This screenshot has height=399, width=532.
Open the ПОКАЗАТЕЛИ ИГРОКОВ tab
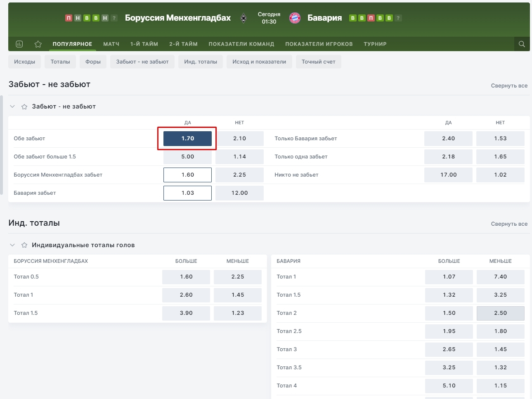(319, 44)
